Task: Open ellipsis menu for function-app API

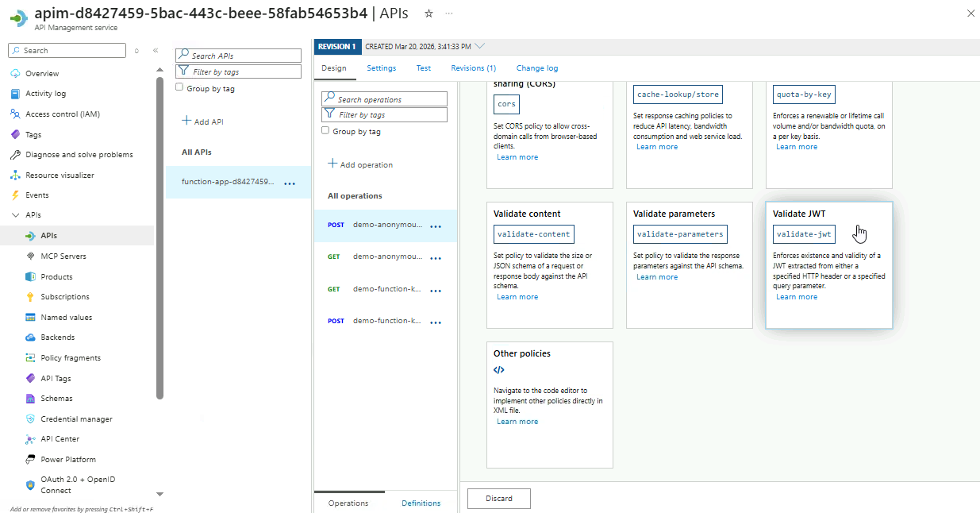Action: pyautogui.click(x=290, y=183)
